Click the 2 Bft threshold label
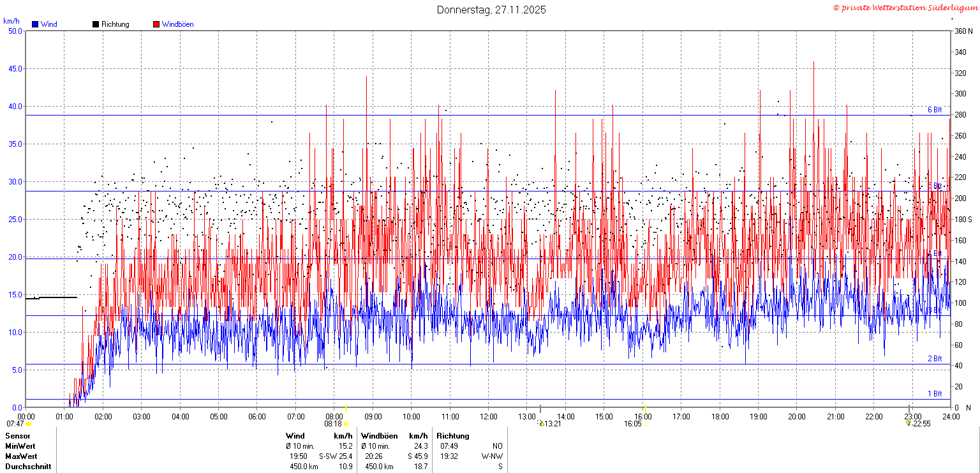The height and width of the screenshot is (473, 980). point(935,359)
